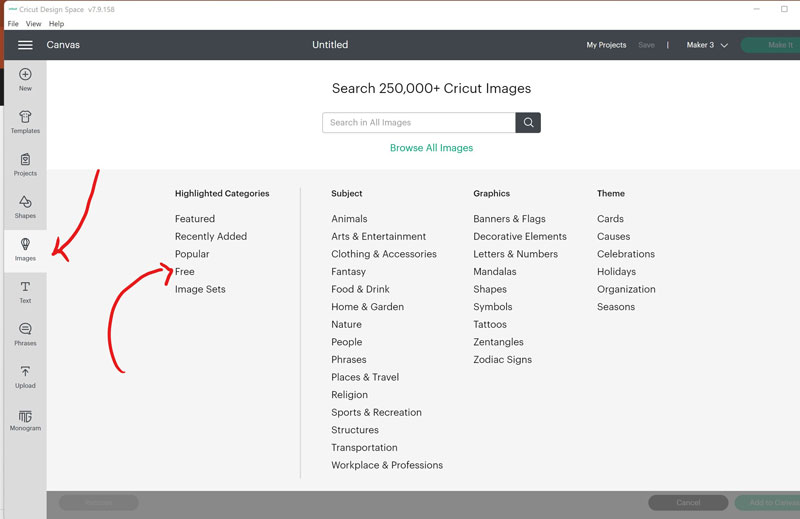
Task: Click the Search in All Images field
Action: [x=419, y=122]
